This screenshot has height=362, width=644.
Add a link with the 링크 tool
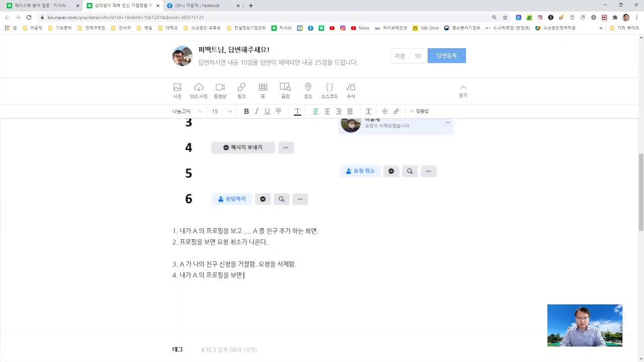click(x=242, y=91)
